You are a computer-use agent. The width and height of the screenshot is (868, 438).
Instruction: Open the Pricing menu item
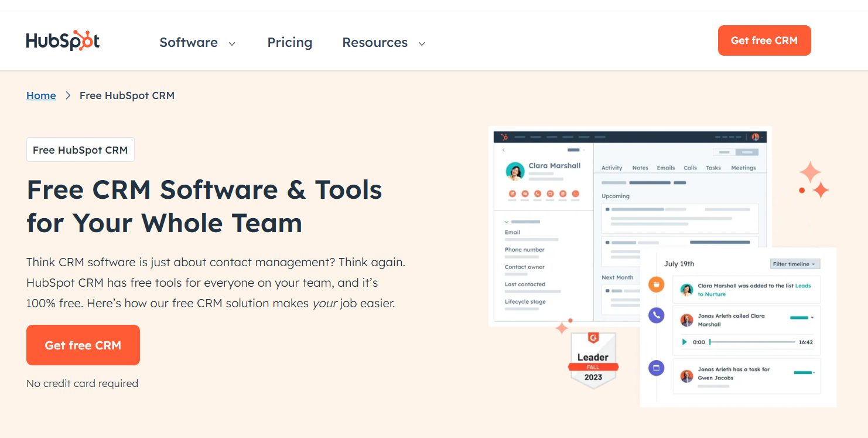click(x=289, y=42)
